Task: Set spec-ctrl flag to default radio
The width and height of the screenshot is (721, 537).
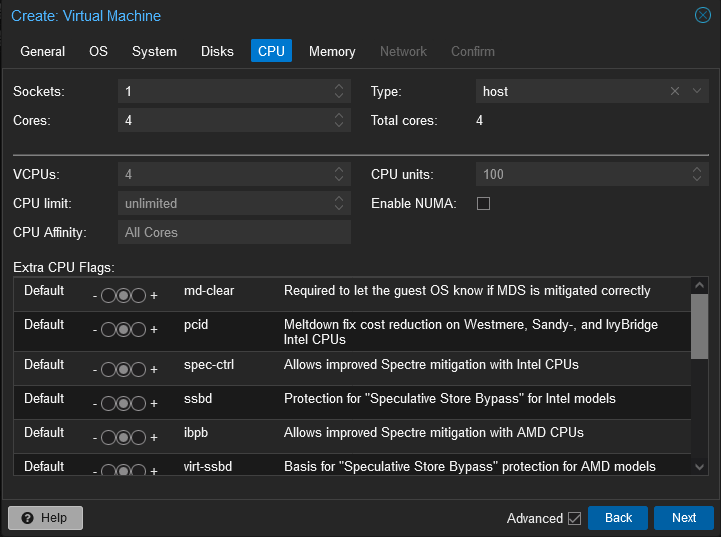Action: (x=123, y=370)
